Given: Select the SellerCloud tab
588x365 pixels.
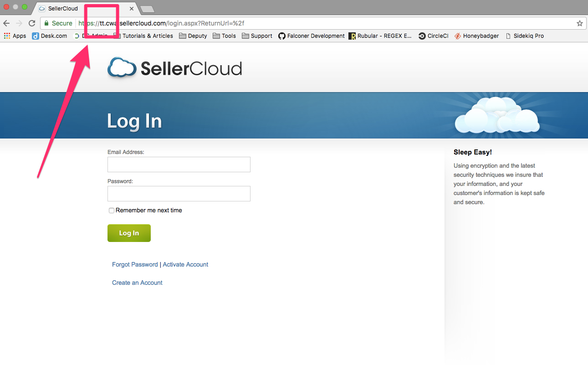Looking at the screenshot, I should pos(86,9).
